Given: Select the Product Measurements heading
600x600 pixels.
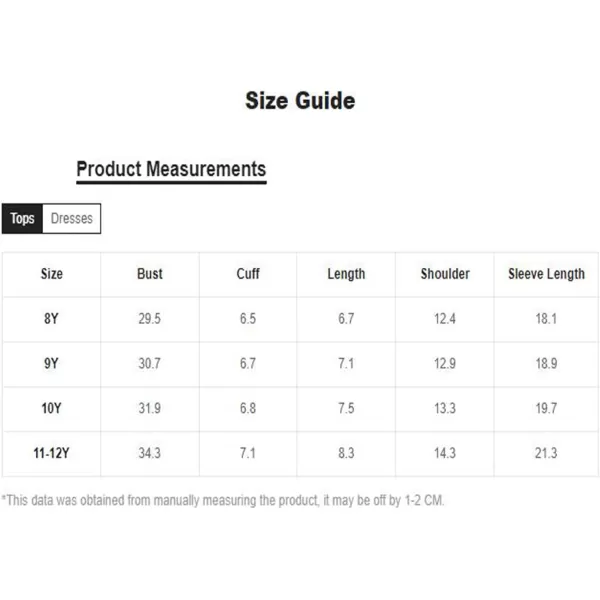Looking at the screenshot, I should pyautogui.click(x=171, y=169).
